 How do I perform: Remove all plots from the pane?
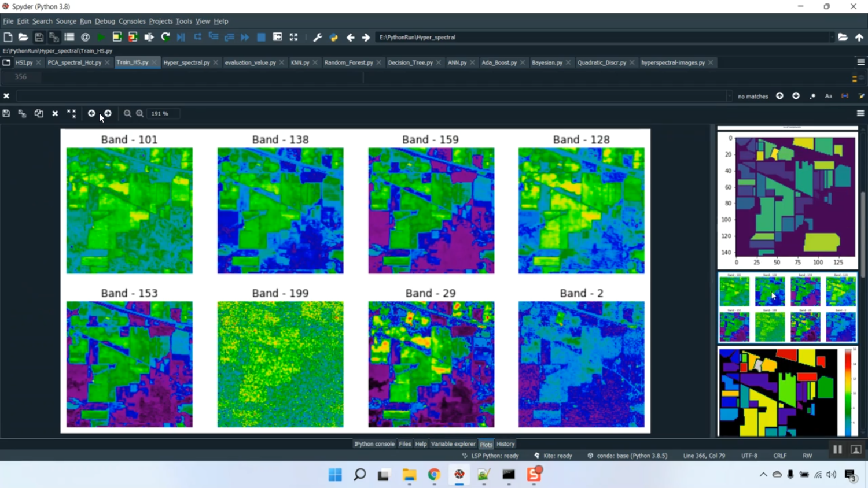point(71,113)
